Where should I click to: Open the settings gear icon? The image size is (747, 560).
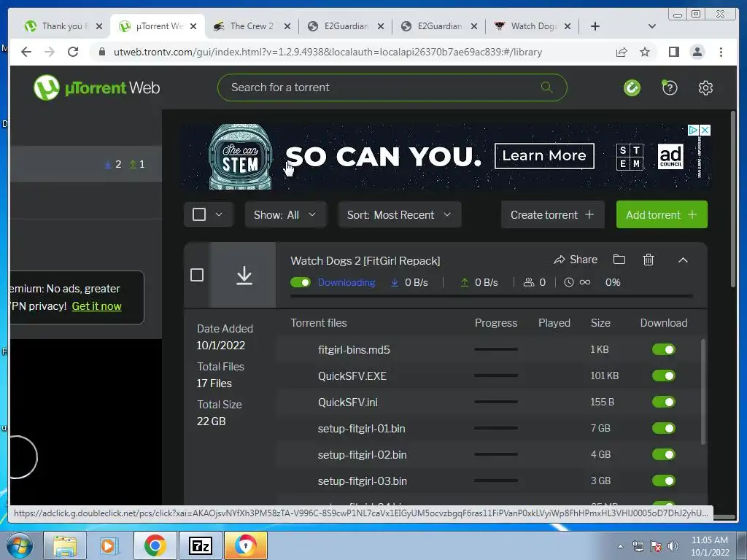tap(705, 87)
